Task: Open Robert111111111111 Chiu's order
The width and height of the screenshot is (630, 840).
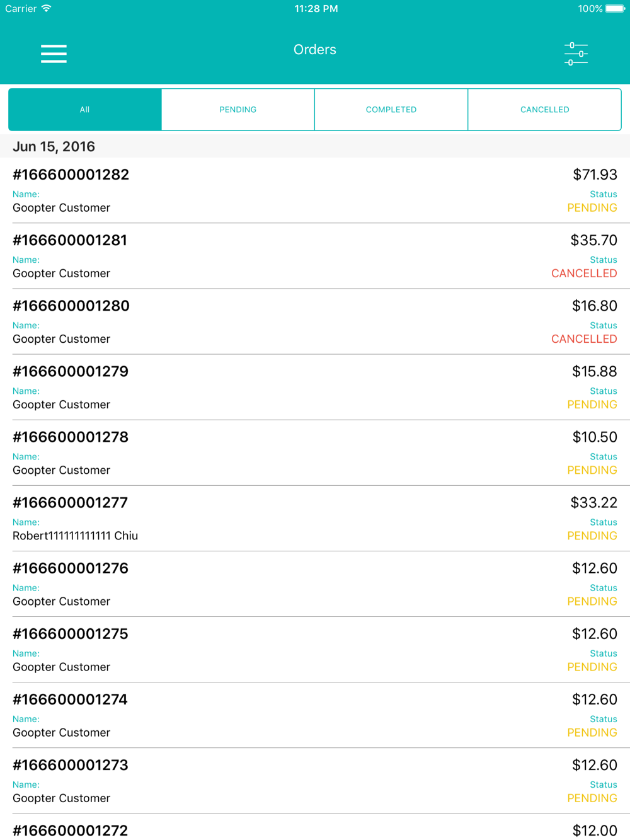Action: click(315, 518)
